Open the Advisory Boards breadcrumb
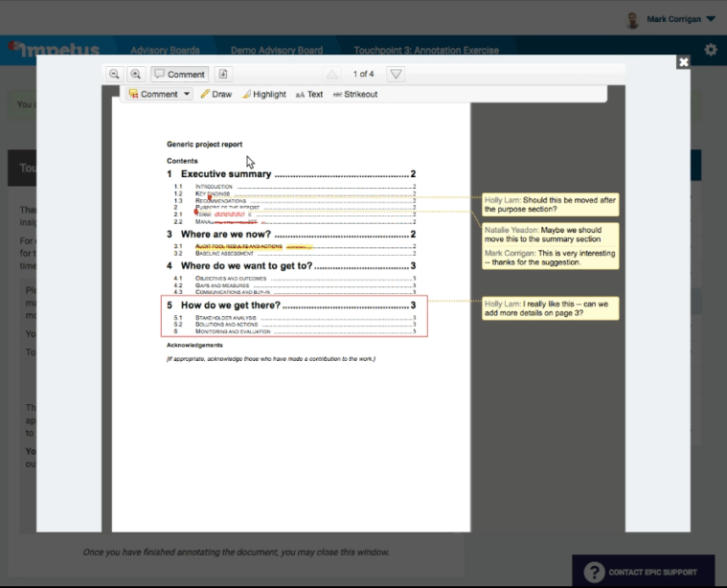 165,50
